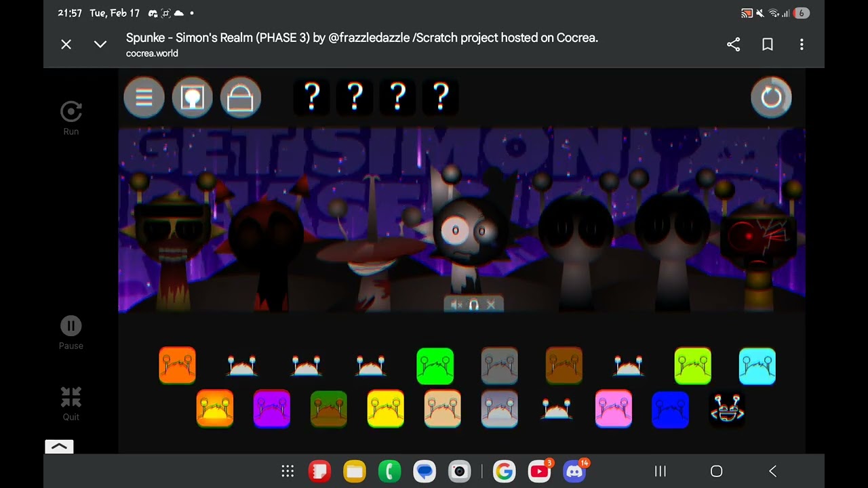Screen dimensions: 868x488
Task: Select the pink sound icon
Action: [614, 409]
